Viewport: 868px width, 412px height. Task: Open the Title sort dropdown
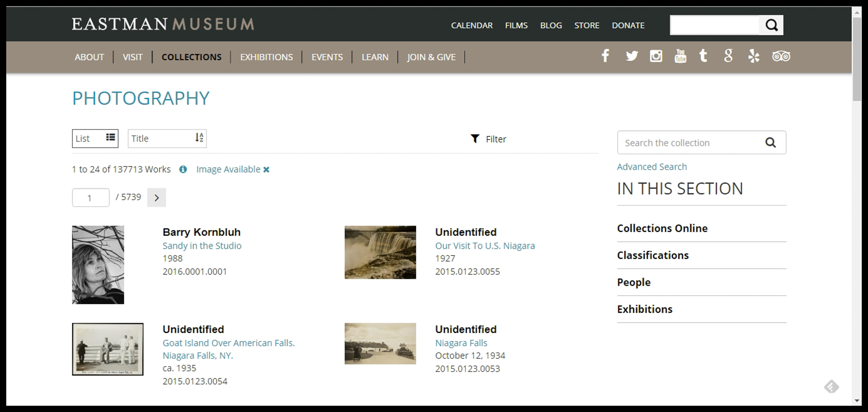pyautogui.click(x=167, y=138)
